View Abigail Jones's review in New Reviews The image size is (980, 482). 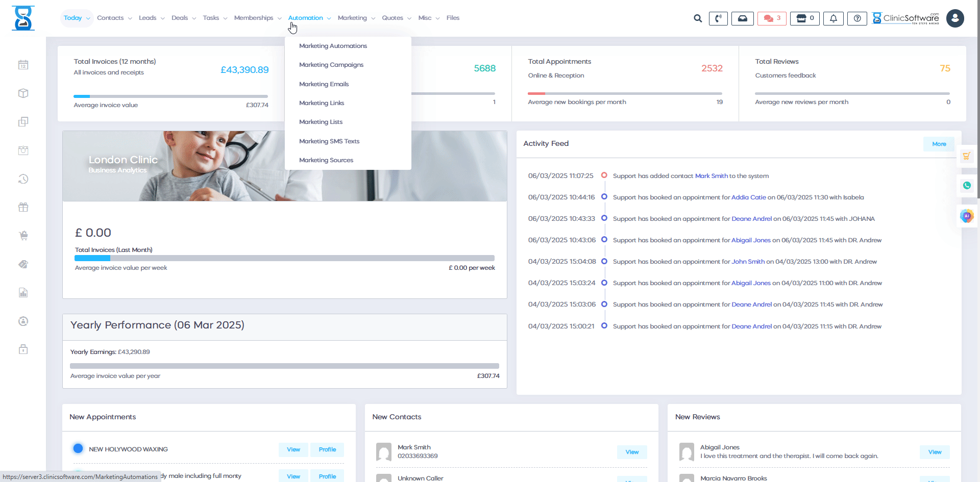tap(934, 452)
